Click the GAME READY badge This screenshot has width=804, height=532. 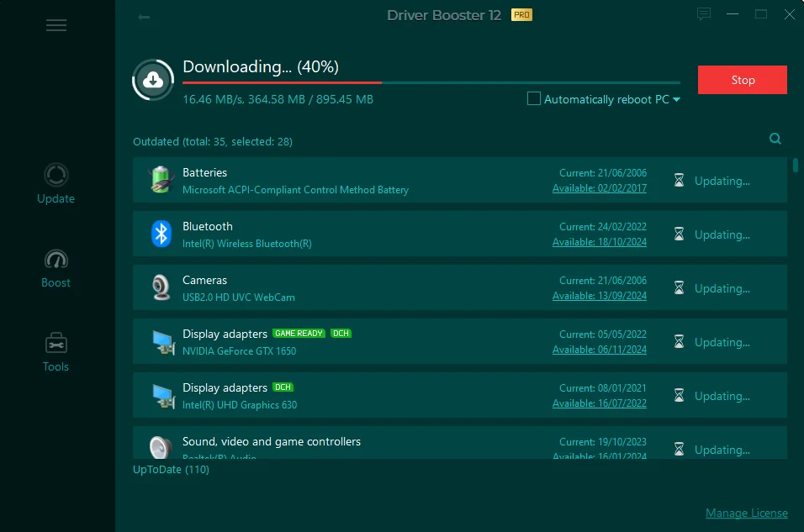click(x=299, y=333)
